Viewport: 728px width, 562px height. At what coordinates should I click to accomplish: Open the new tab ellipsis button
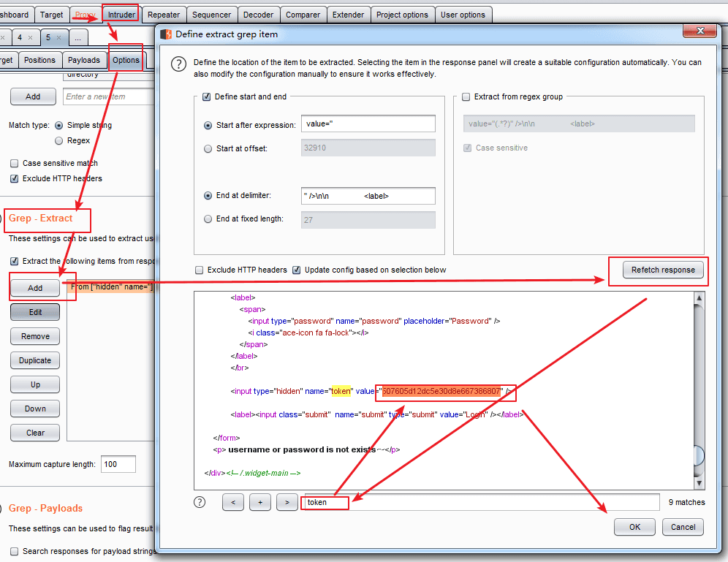coord(78,37)
